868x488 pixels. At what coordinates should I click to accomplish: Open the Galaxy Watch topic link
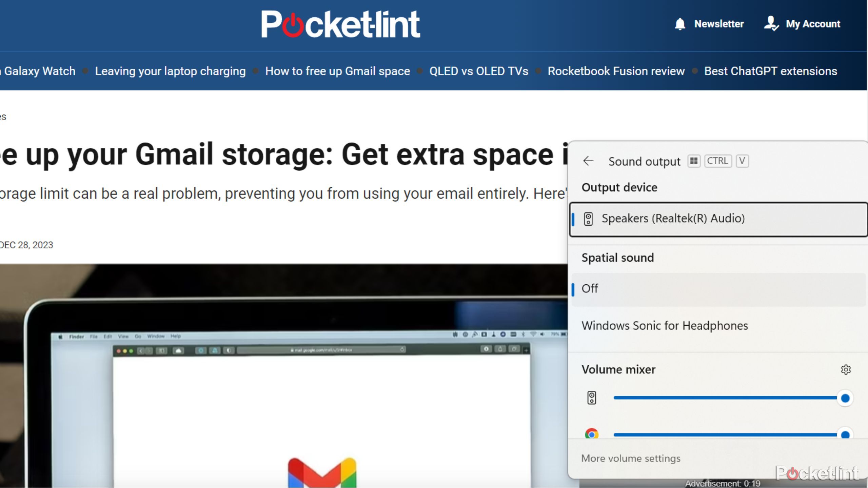click(x=38, y=71)
